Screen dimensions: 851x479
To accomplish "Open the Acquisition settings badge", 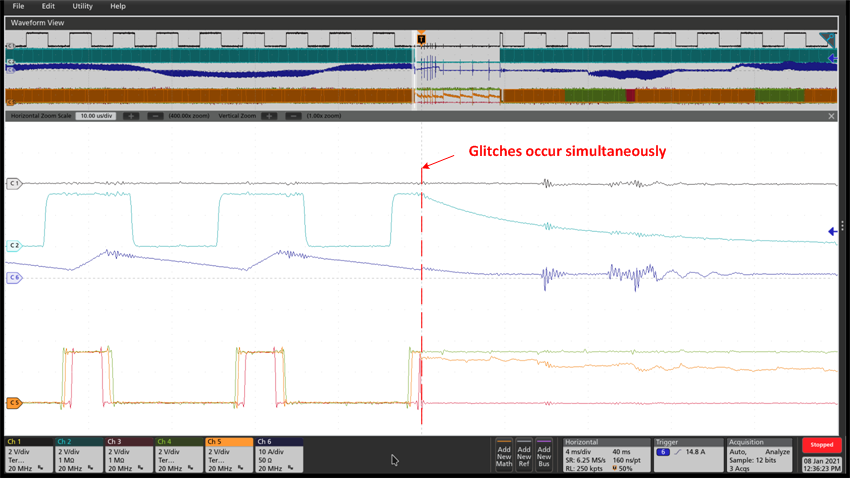I will 759,455.
